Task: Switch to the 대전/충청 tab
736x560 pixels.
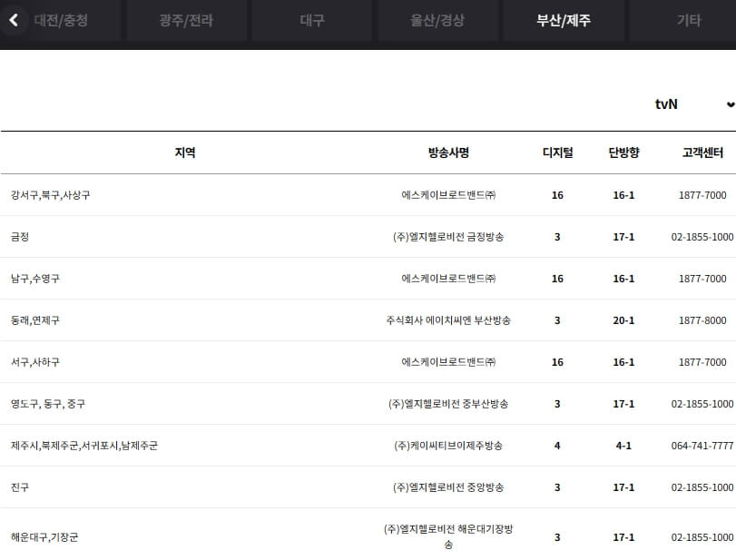Action: 61,20
